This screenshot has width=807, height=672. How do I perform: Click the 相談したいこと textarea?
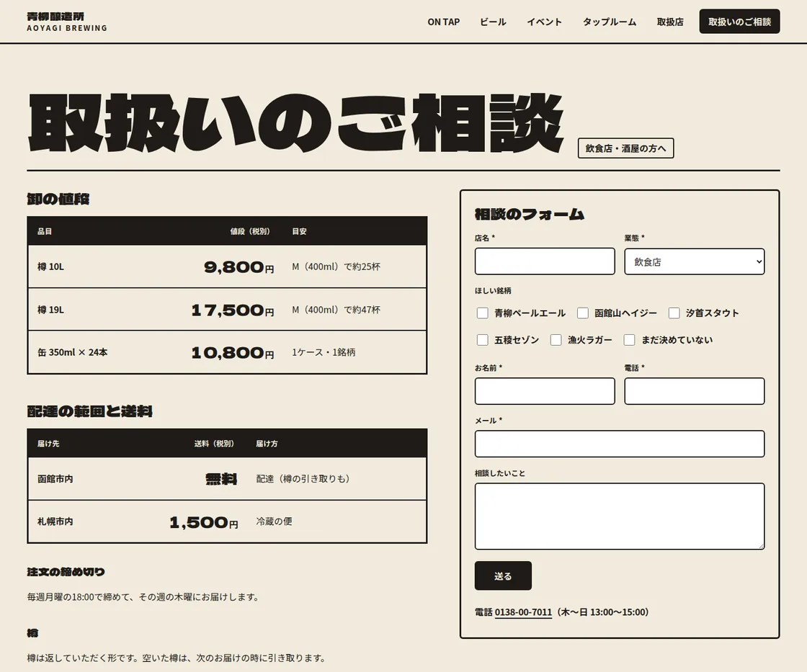(620, 516)
